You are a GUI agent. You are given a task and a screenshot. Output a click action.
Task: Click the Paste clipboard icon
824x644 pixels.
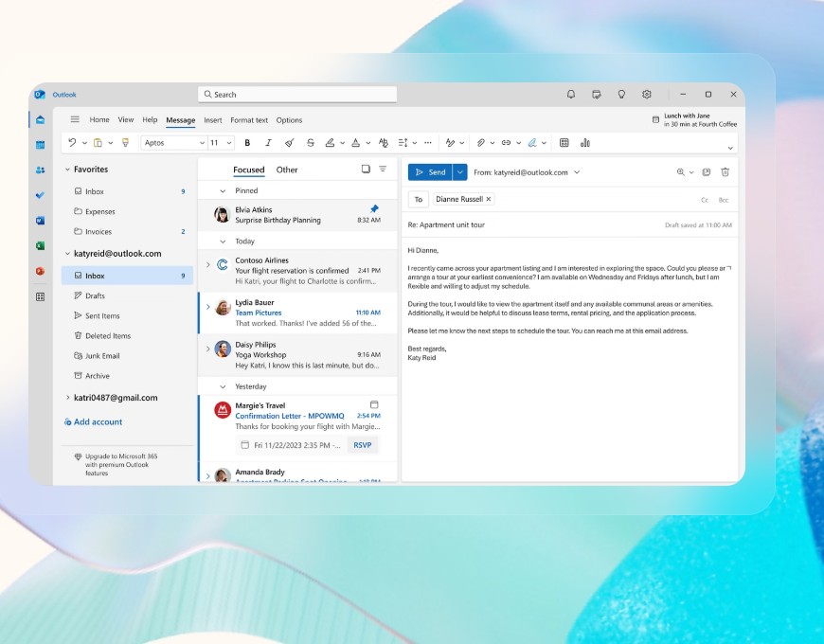pyautogui.click(x=98, y=142)
